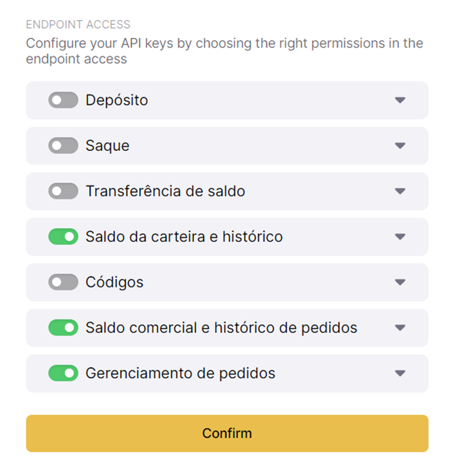The height and width of the screenshot is (476, 465).
Task: Disable the Gerenciamento de pedidos toggle
Action: (63, 373)
